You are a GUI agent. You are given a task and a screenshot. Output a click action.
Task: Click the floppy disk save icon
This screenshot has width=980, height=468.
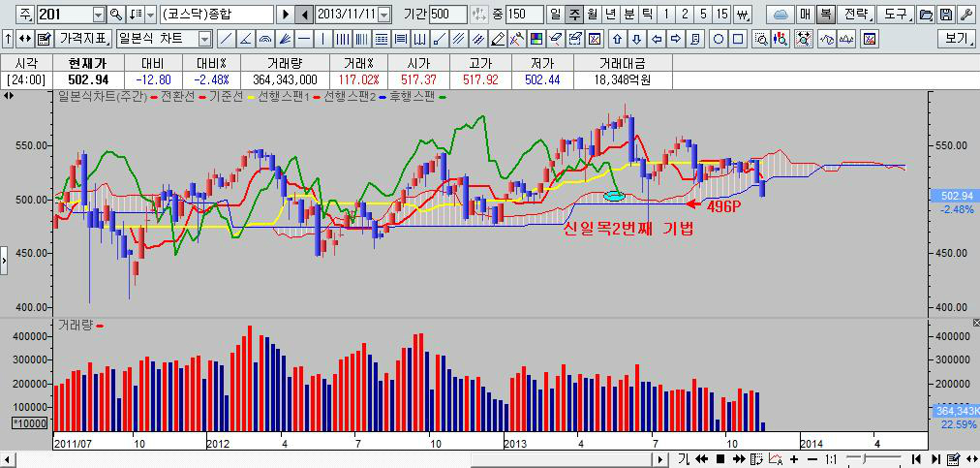945,15
